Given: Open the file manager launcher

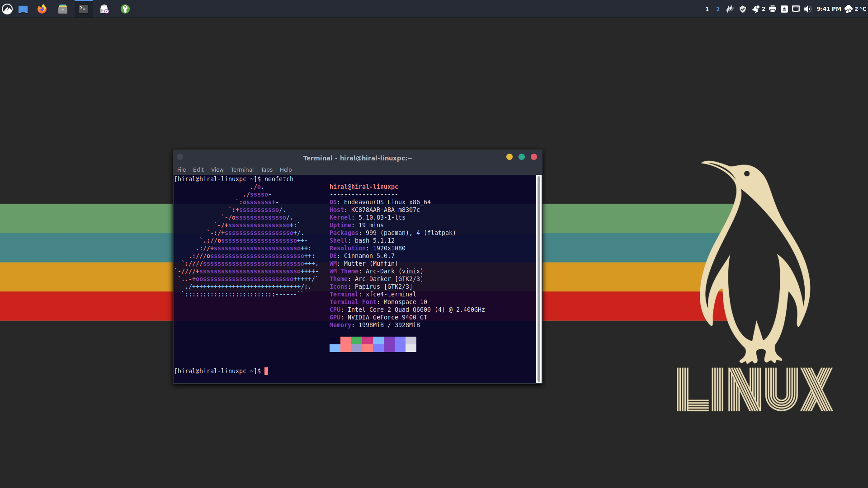Looking at the screenshot, I should click(x=63, y=9).
